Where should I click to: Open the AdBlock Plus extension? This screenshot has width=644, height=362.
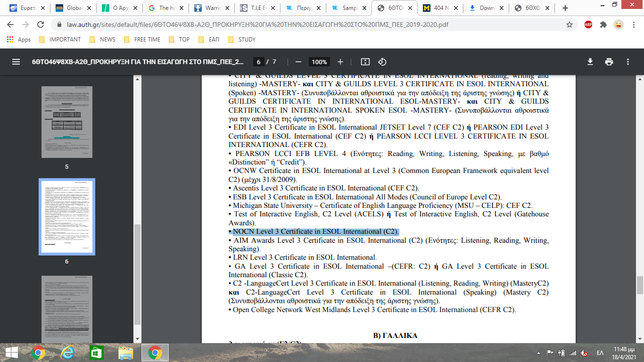tap(588, 25)
